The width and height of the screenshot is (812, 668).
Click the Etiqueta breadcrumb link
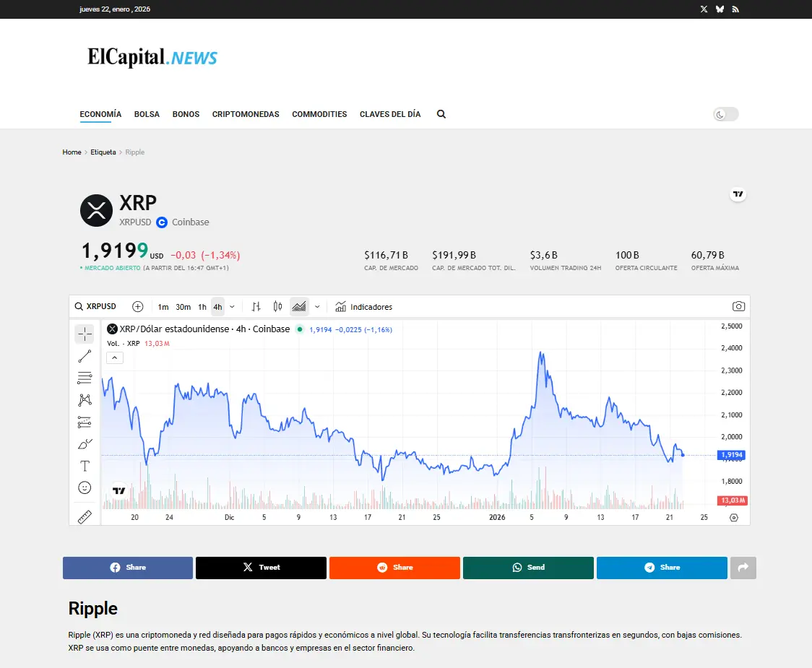103,152
